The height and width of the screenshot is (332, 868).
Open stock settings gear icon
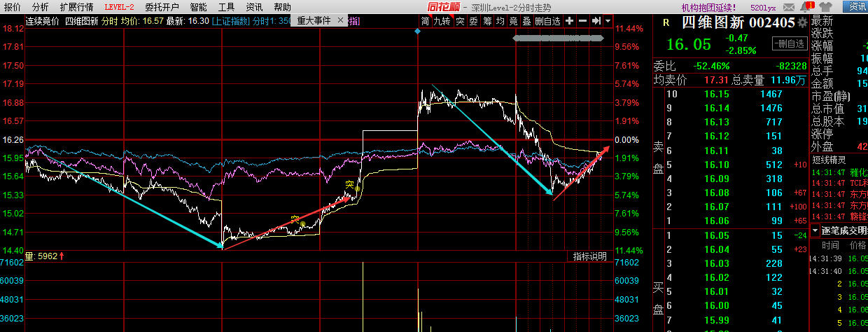[801, 22]
